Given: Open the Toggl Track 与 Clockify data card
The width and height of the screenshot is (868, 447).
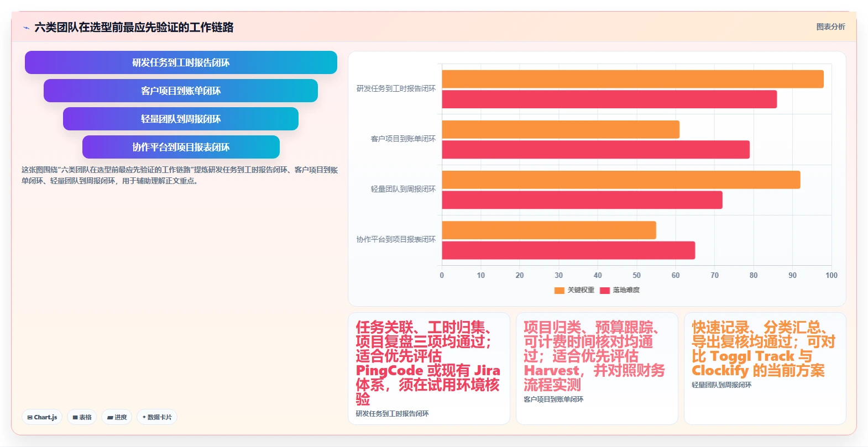Looking at the screenshot, I should pyautogui.click(x=765, y=369).
